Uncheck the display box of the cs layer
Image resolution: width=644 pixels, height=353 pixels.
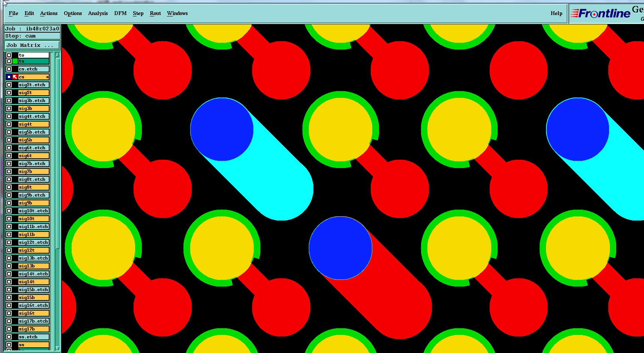[x=9, y=77]
